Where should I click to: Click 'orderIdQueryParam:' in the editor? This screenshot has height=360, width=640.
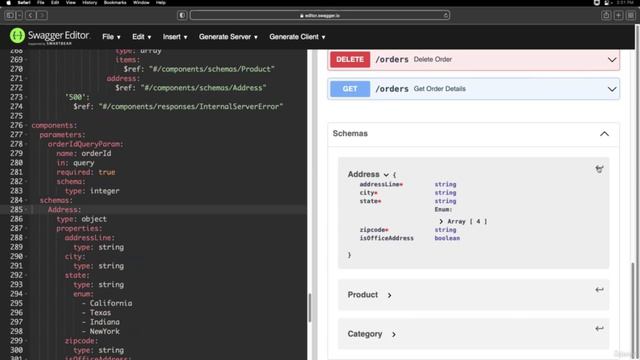(86, 144)
